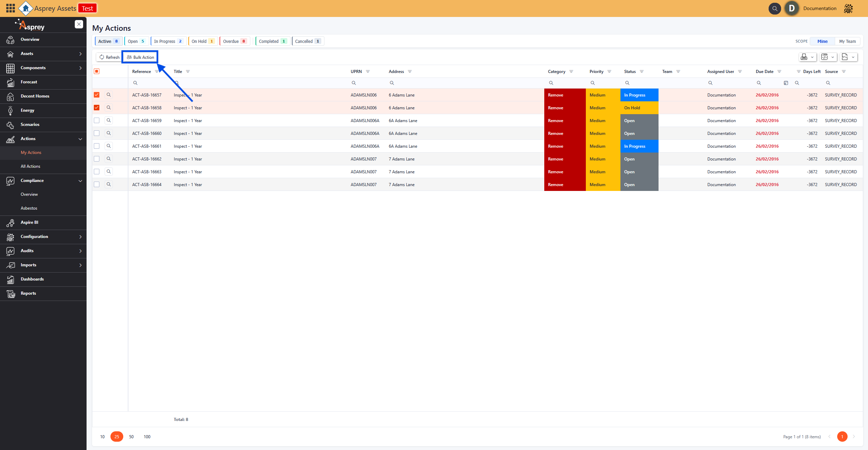The image size is (868, 450).
Task: Select the Completed tab
Action: pos(272,41)
